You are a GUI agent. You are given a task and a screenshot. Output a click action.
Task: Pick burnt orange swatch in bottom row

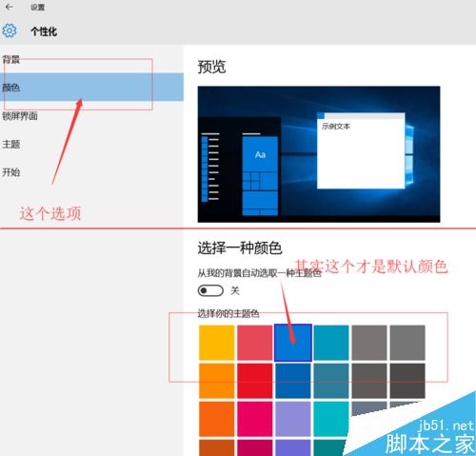(x=217, y=447)
